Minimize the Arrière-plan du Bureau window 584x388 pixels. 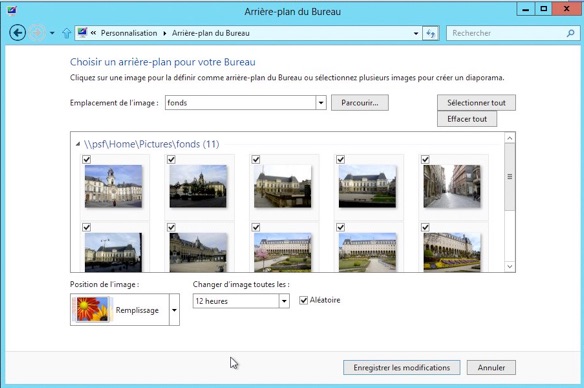[526, 9]
